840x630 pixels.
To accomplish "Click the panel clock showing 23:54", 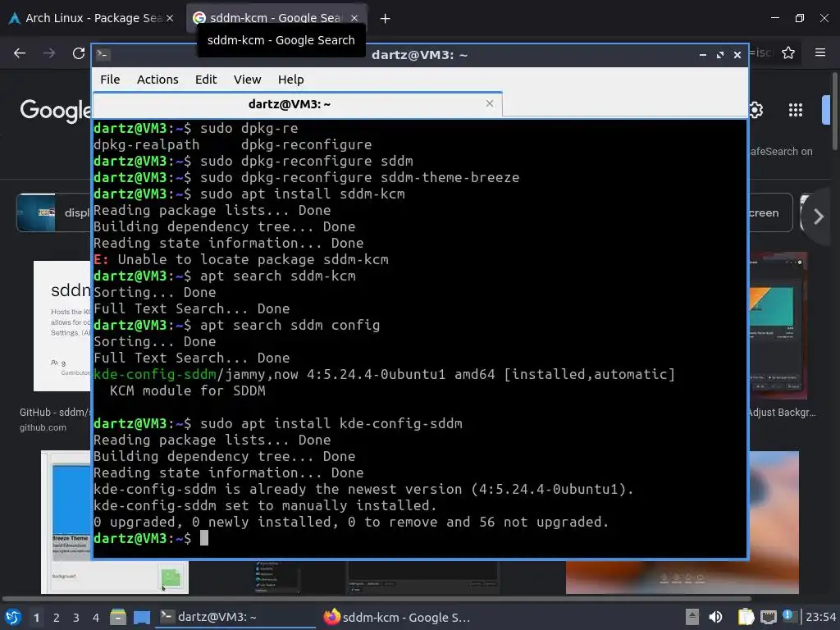I will 820,617.
